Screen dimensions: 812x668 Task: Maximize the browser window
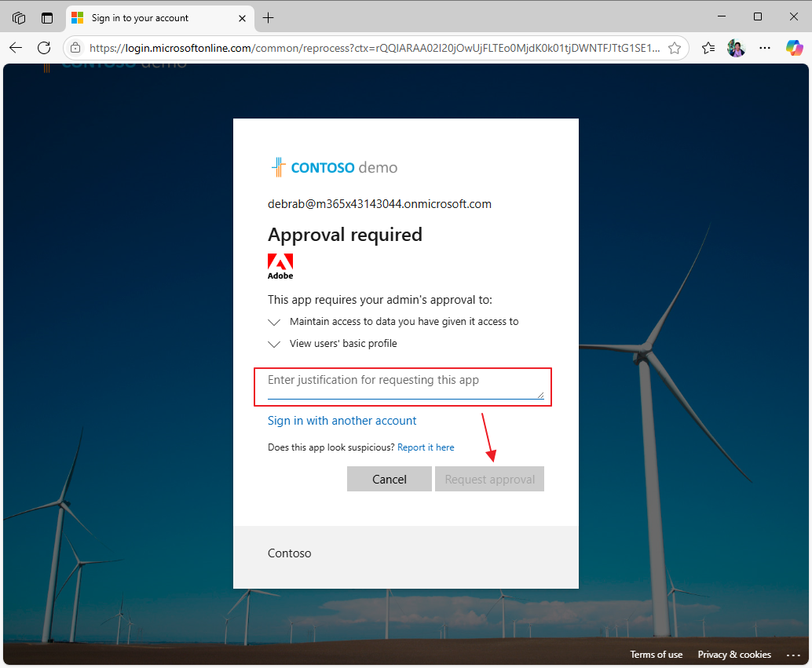[x=758, y=16]
